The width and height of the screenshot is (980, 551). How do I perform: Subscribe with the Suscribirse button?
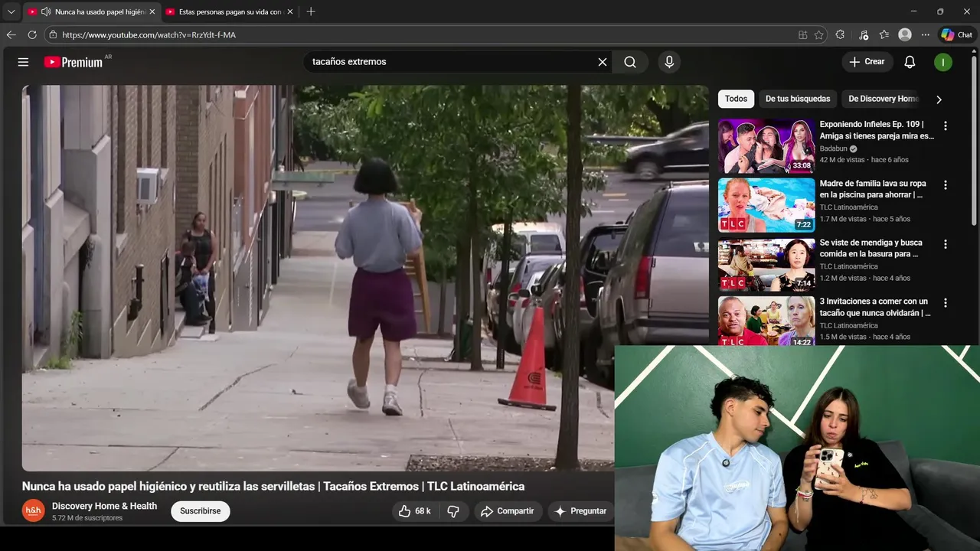pos(201,511)
